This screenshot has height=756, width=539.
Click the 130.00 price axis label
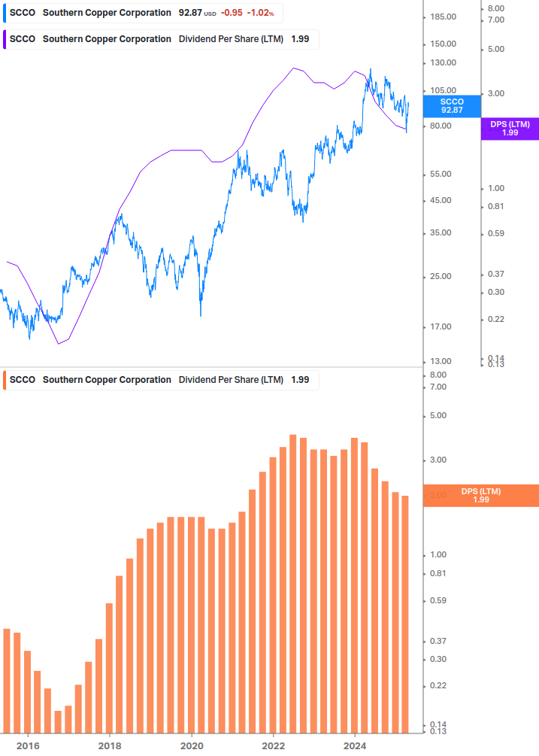point(443,62)
